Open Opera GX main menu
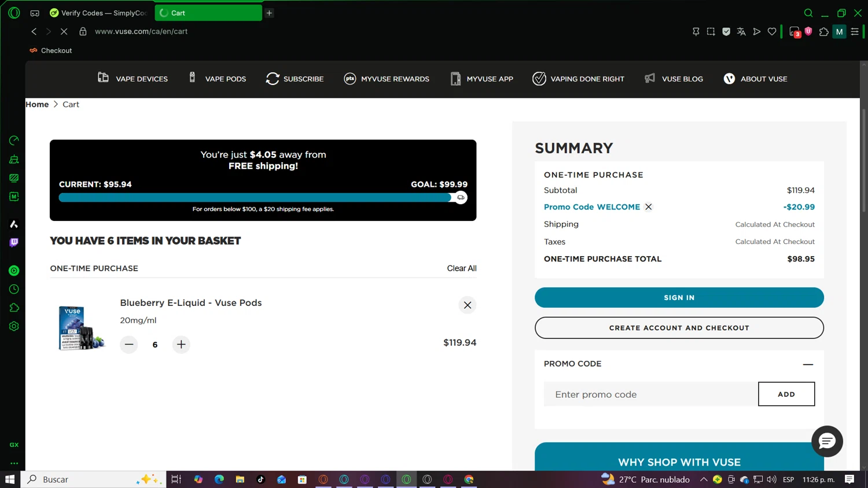This screenshot has width=868, height=488. pyautogui.click(x=14, y=12)
